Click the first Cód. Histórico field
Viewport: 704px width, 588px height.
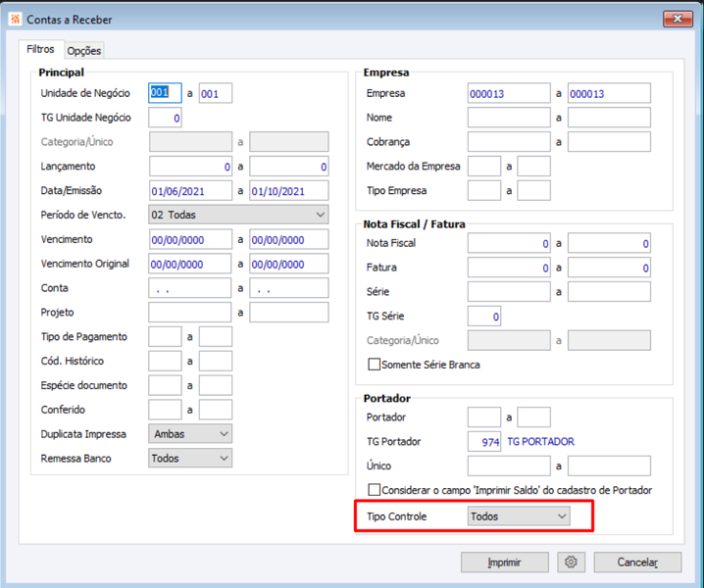[166, 361]
